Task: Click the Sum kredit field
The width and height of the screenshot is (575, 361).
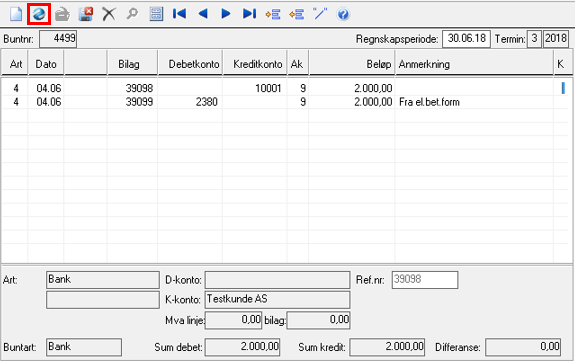Action: [x=387, y=347]
